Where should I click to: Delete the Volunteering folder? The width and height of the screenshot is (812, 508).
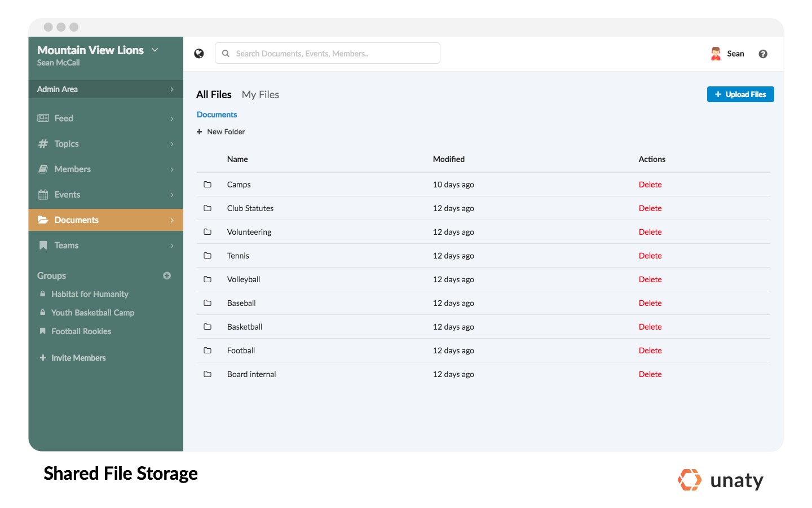point(650,232)
